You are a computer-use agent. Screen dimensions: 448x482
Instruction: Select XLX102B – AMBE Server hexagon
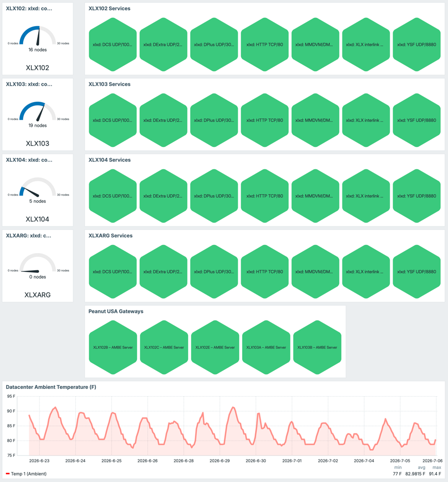[113, 348]
